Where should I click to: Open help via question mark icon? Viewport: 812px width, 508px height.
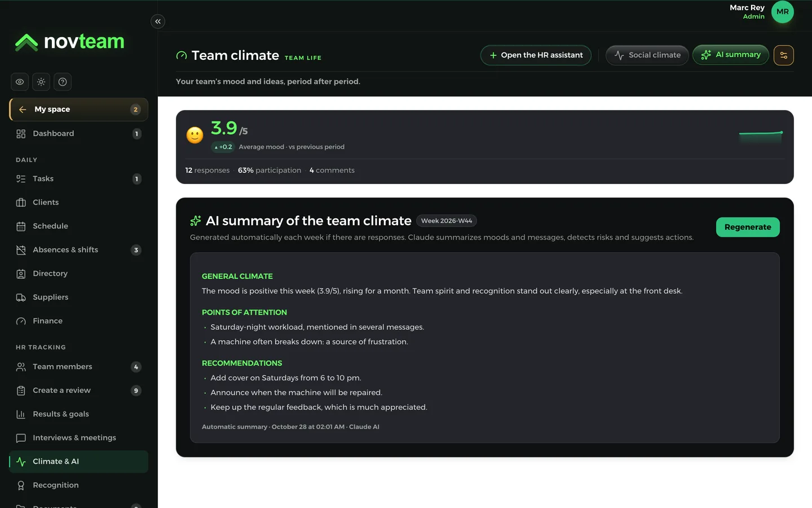(63, 82)
